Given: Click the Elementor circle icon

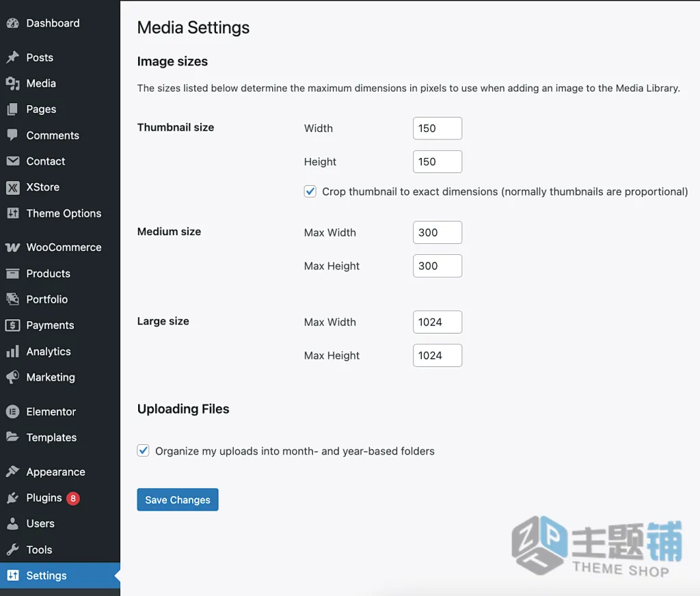Looking at the screenshot, I should click(13, 411).
